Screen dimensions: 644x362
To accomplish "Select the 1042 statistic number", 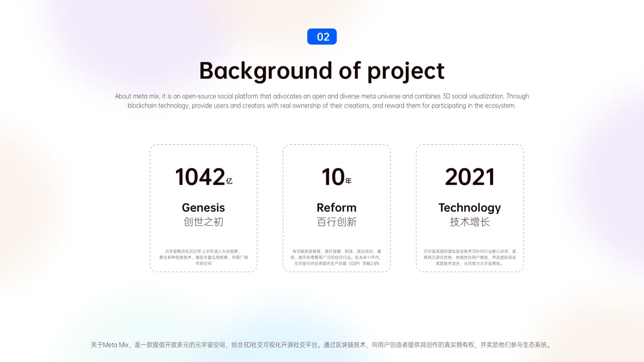I will [200, 177].
